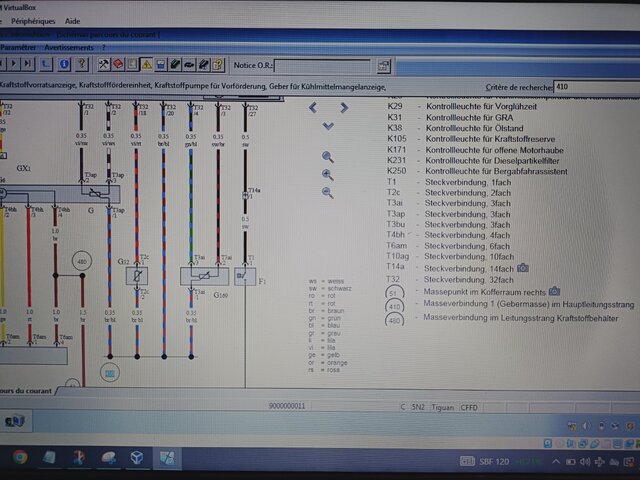Image resolution: width=640 pixels, height=480 pixels.
Task: Click the zoom in magnifier icon
Action: (x=328, y=174)
